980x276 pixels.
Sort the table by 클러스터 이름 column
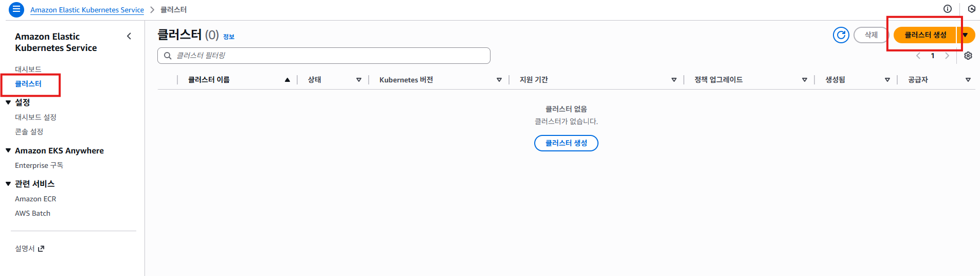click(x=209, y=80)
